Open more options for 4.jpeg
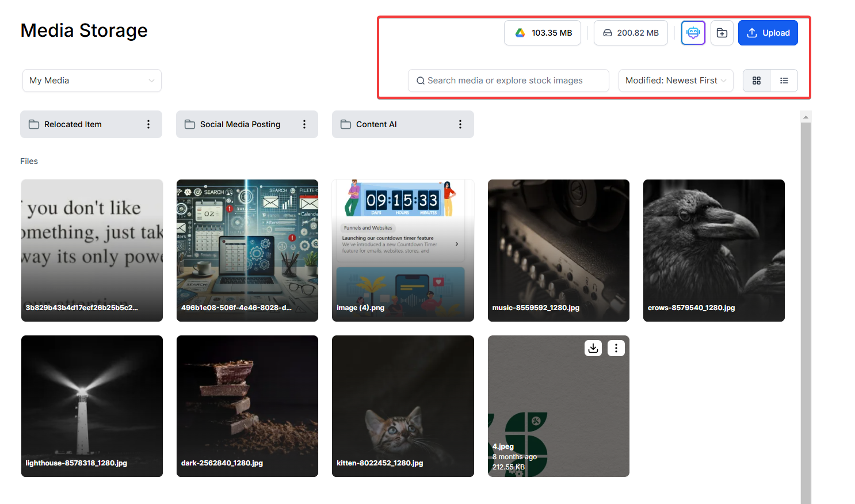 point(616,348)
